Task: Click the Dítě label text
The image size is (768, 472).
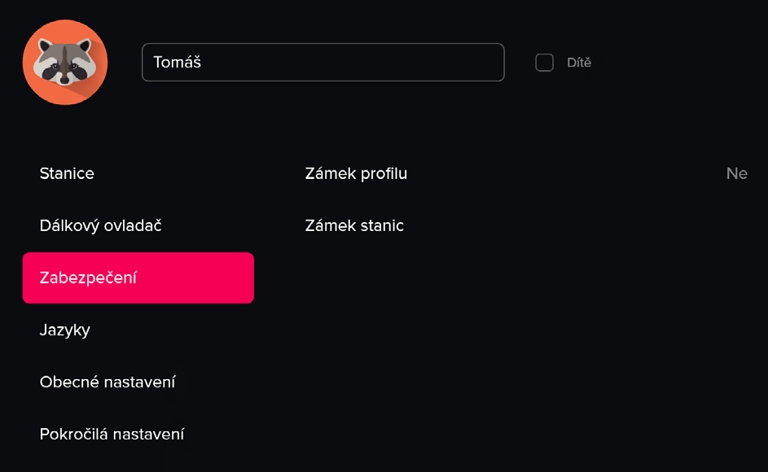Action: 579,62
